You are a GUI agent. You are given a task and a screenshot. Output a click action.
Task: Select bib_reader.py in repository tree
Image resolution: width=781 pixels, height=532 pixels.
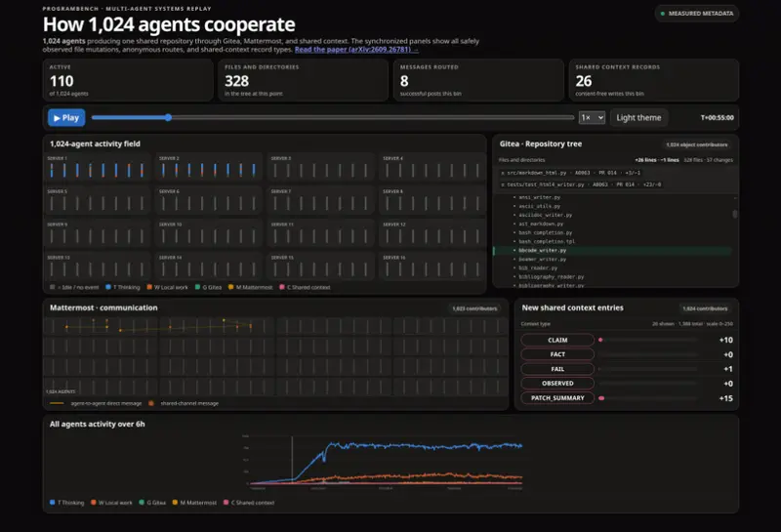(538, 268)
